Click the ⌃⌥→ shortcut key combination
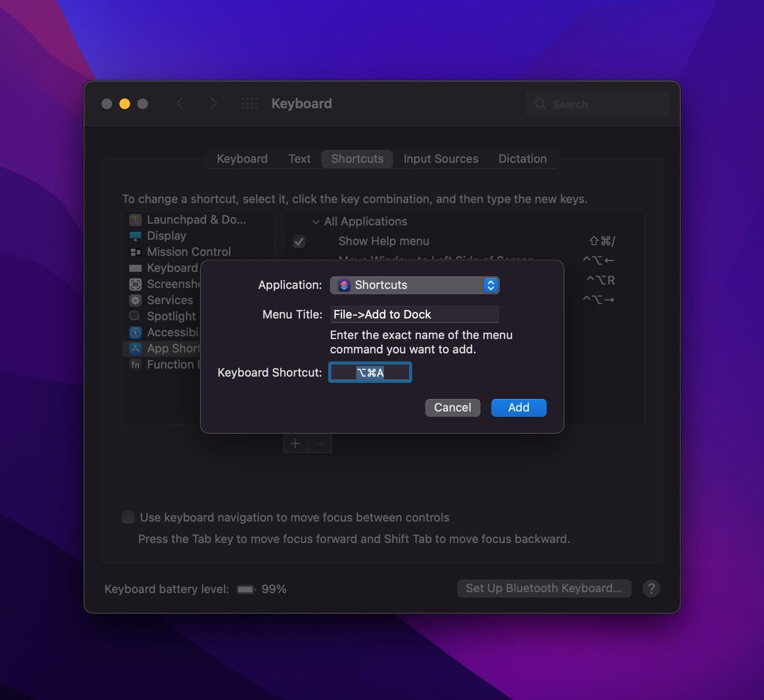Viewport: 764px width, 700px height. tap(599, 299)
